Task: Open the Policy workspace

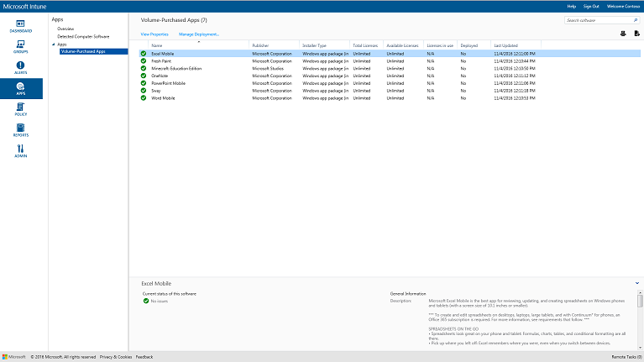Action: [20, 109]
